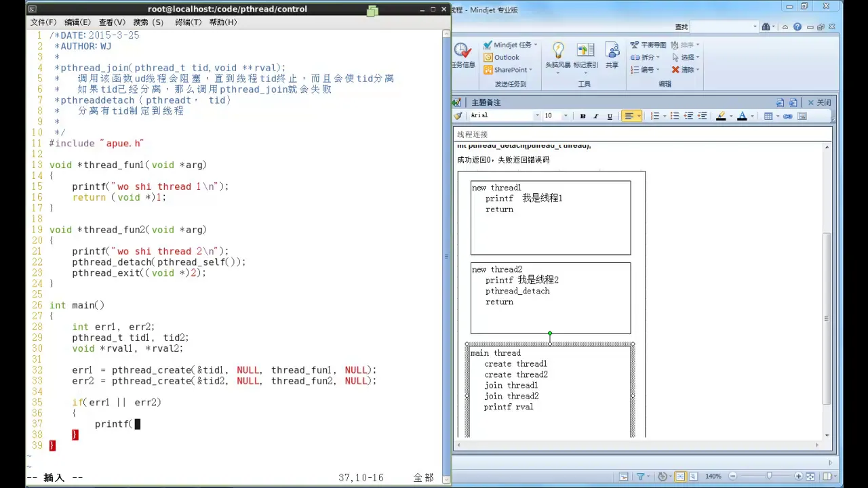The image size is (868, 488).
Task: Click the zoom out minus button
Action: coord(732,476)
